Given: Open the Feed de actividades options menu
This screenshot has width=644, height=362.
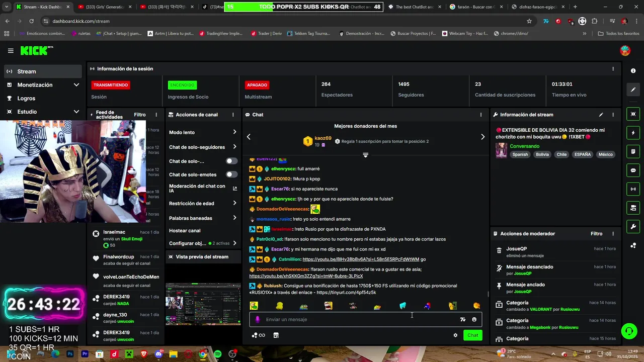Looking at the screenshot, I should click(x=156, y=115).
